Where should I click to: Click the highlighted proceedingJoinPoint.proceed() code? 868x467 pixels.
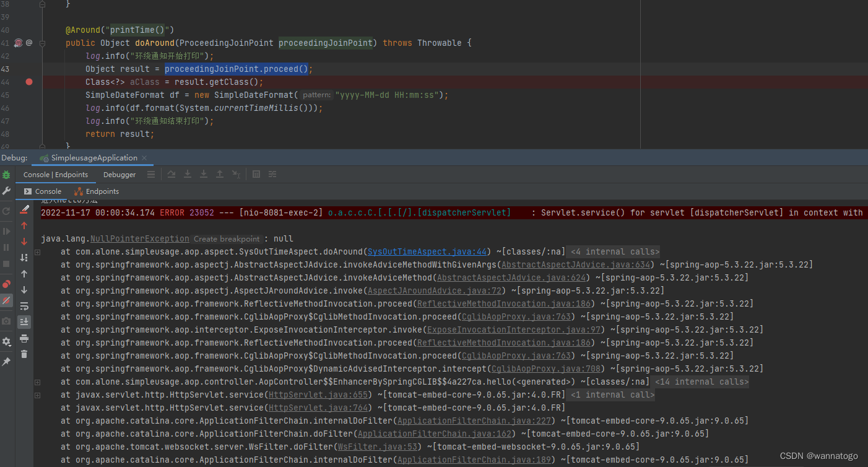click(237, 69)
